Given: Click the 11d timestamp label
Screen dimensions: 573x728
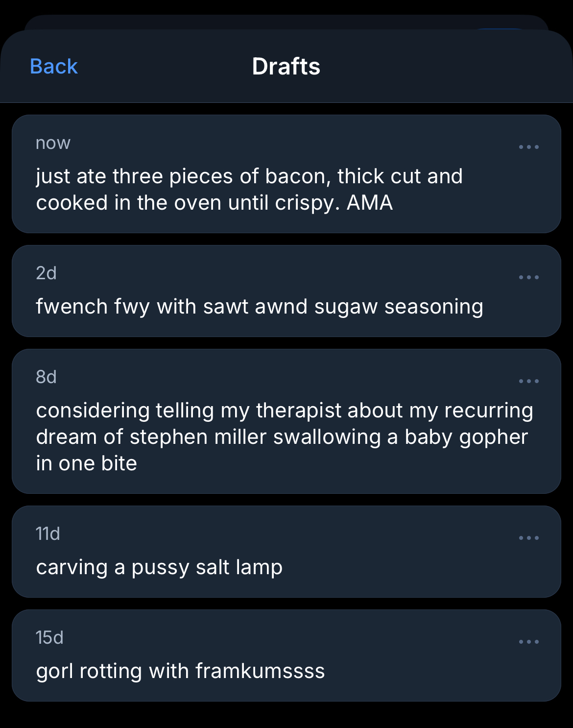Looking at the screenshot, I should click(48, 534).
